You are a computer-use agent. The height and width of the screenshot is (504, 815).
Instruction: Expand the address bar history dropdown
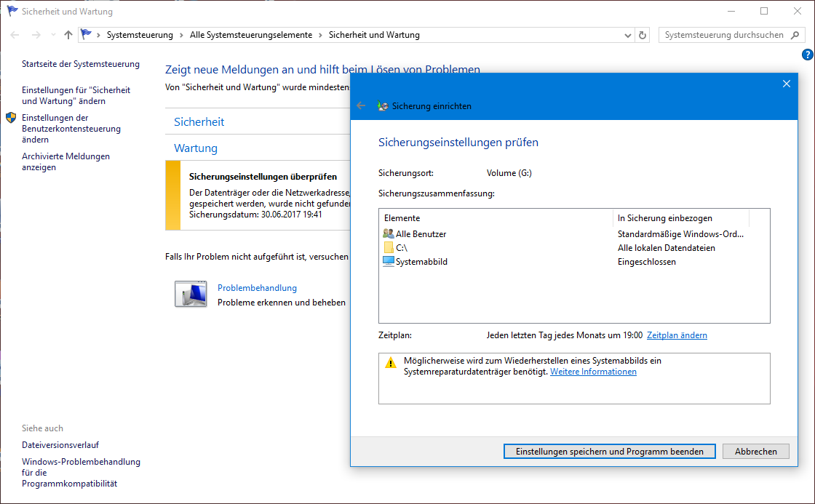click(x=628, y=36)
